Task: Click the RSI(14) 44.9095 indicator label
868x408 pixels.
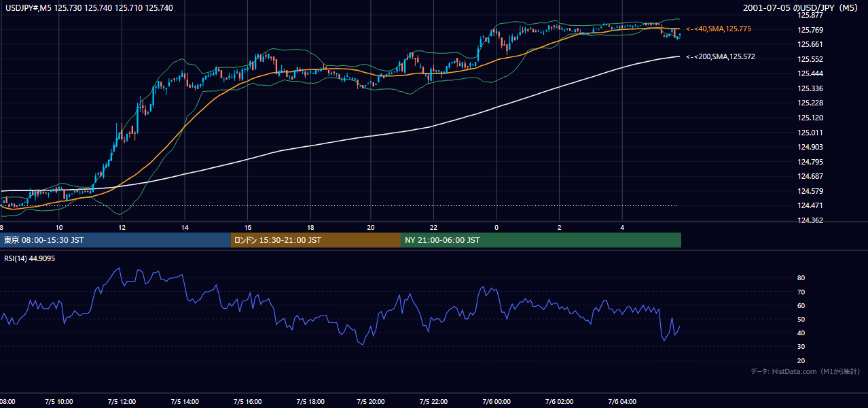Action: pos(29,258)
